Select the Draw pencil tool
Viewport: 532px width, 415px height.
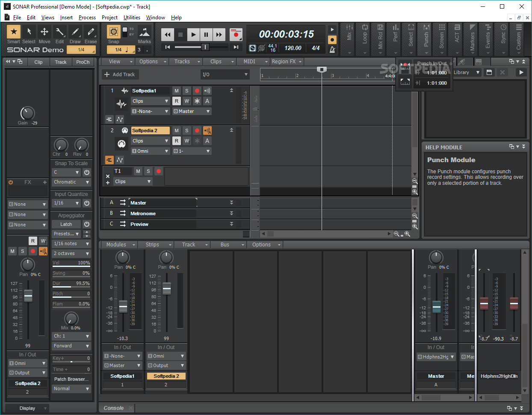[75, 32]
